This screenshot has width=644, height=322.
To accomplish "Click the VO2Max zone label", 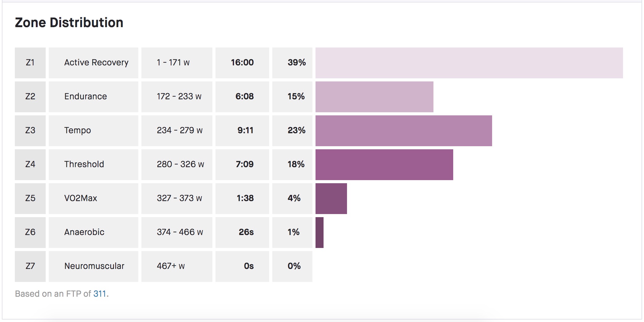I will coord(81,198).
